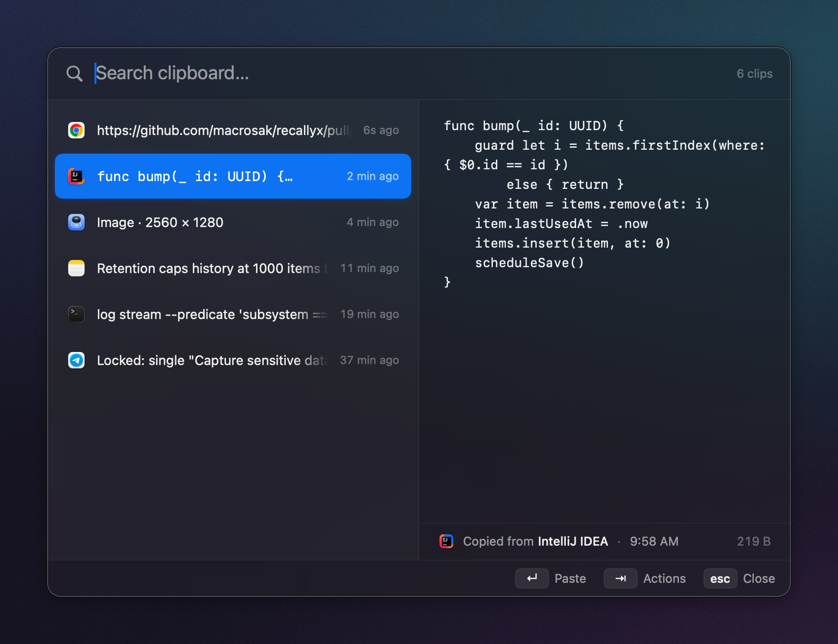This screenshot has width=838, height=644.
Task: Click the Paste label
Action: click(570, 578)
